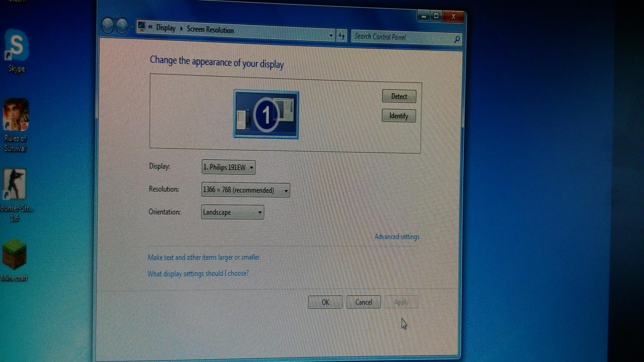
Task: Minimize the Screen Resolution window
Action: click(423, 16)
